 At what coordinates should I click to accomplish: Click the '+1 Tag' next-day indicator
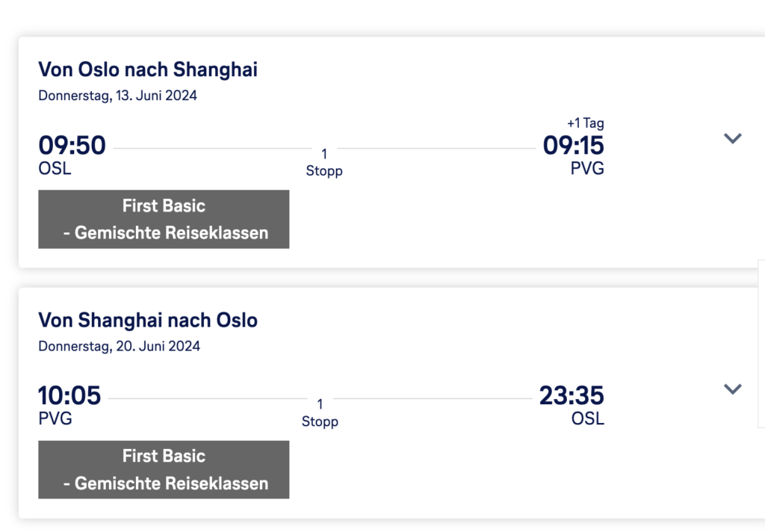click(586, 123)
